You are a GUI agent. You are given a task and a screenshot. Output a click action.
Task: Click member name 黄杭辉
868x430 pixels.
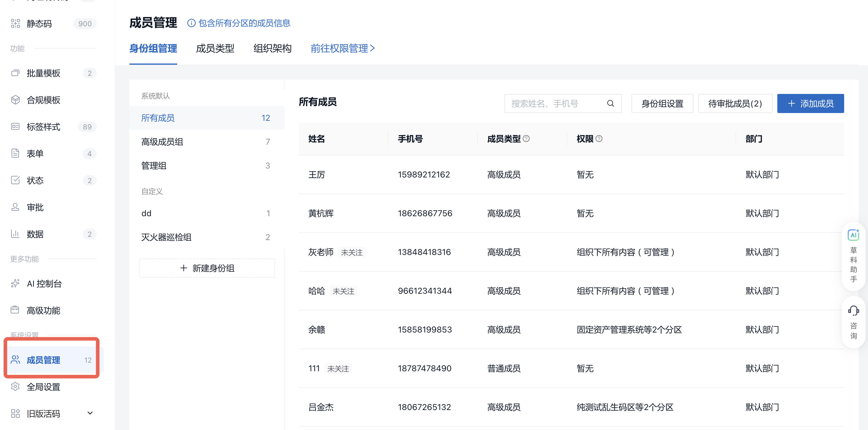tap(321, 213)
